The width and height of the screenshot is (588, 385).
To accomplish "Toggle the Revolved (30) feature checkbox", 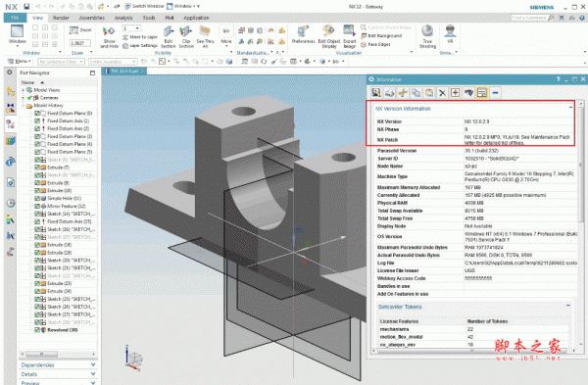I will [37, 330].
